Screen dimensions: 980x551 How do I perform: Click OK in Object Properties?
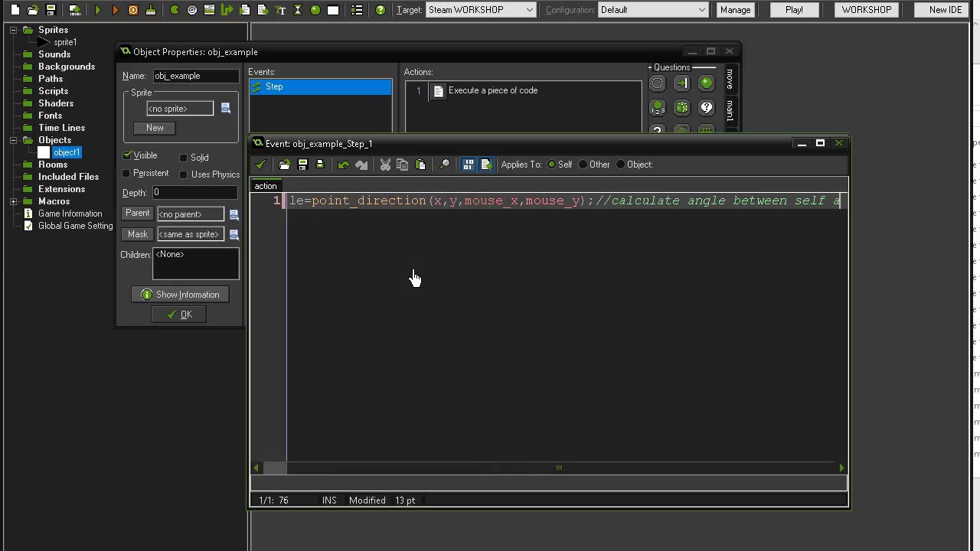pyautogui.click(x=180, y=315)
